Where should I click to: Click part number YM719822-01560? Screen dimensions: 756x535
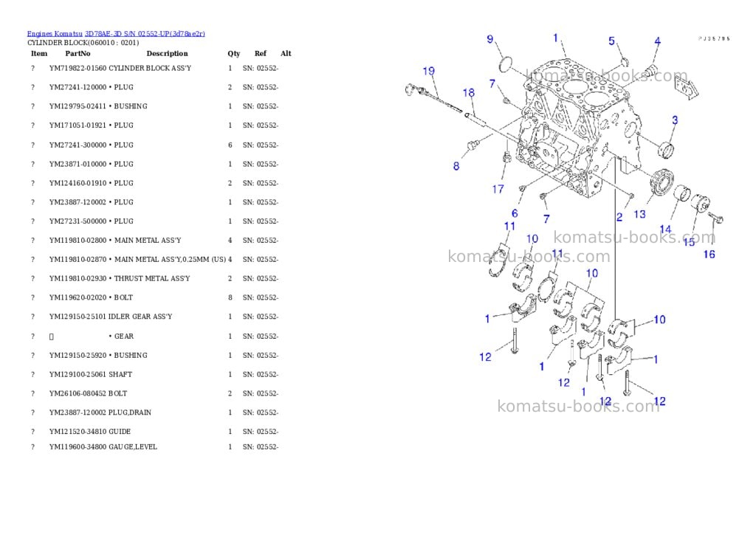click(x=78, y=69)
